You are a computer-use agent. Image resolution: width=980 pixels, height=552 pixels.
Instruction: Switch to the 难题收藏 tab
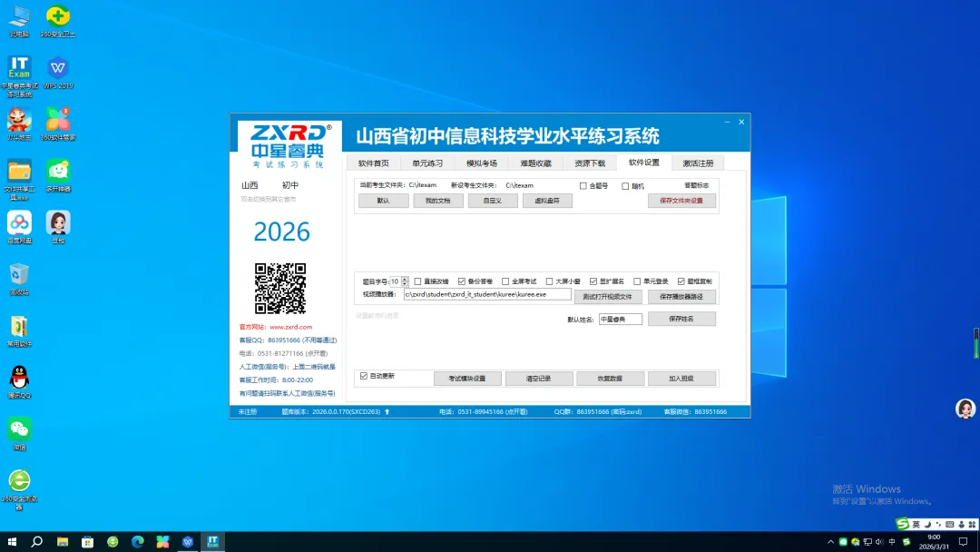pos(535,163)
